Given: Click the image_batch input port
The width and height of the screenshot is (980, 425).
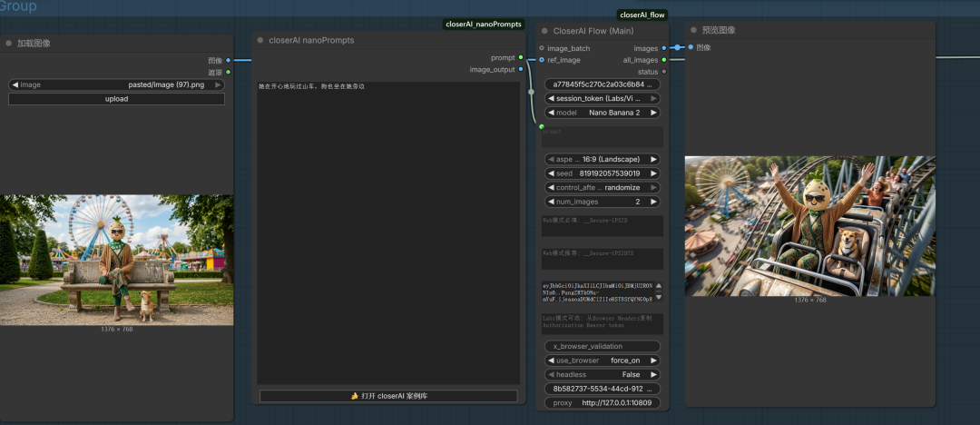Looking at the screenshot, I should [x=541, y=48].
